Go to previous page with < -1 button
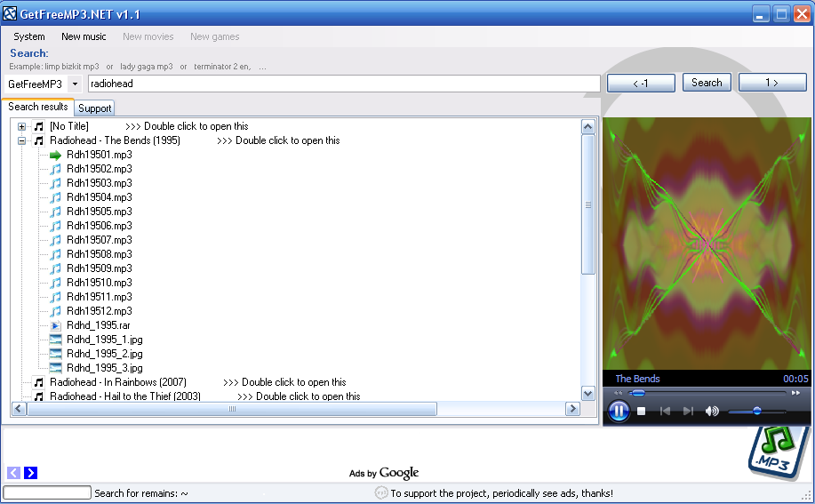 click(641, 83)
